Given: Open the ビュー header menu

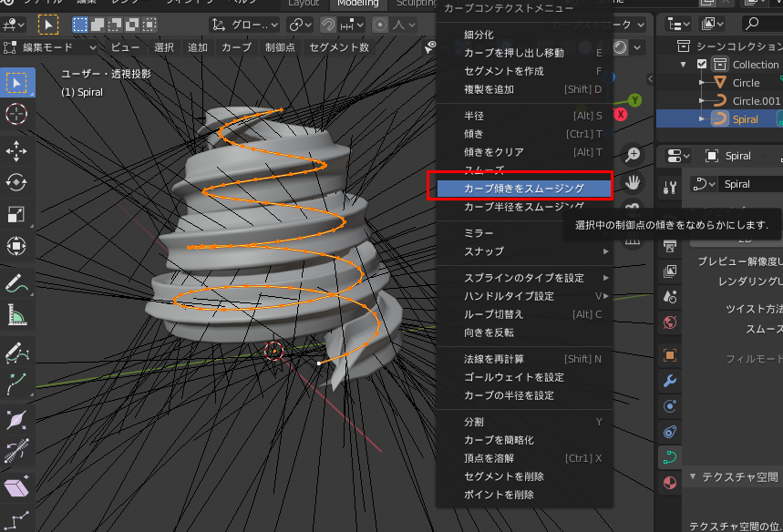Looking at the screenshot, I should click(125, 47).
